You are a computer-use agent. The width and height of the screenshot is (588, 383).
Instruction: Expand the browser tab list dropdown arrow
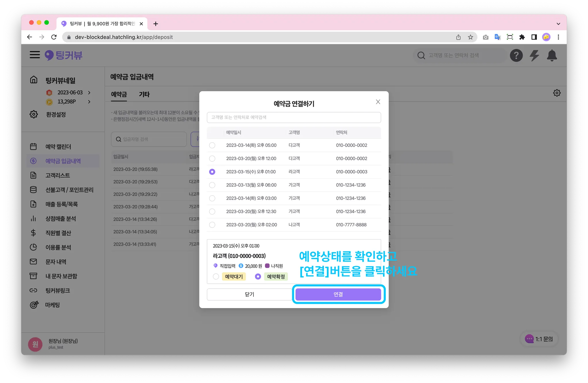click(558, 24)
